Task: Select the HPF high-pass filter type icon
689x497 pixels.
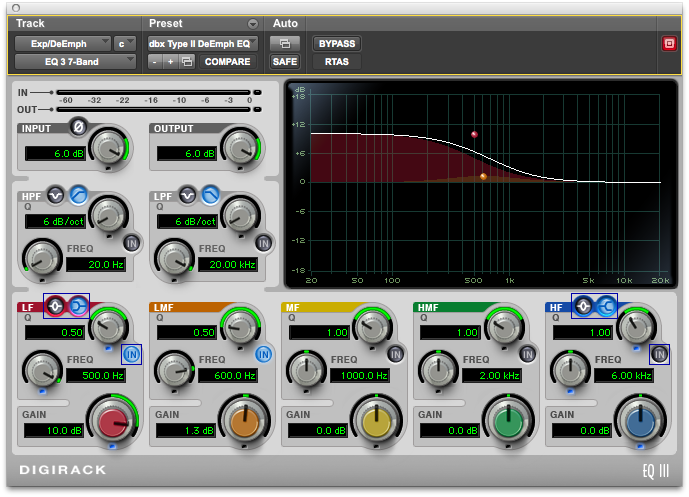Action: click(79, 195)
